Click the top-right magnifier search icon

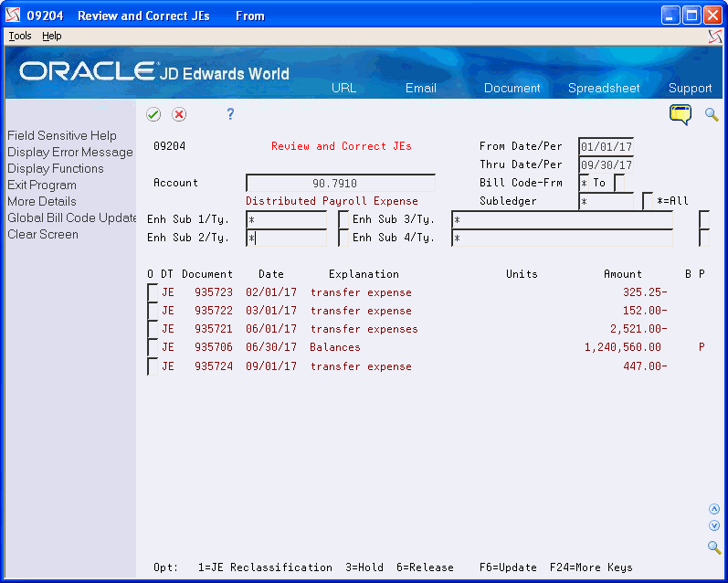pos(712,114)
